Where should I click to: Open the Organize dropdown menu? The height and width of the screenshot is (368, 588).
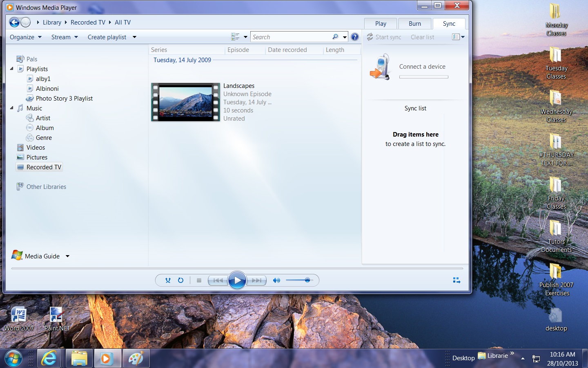pos(25,37)
